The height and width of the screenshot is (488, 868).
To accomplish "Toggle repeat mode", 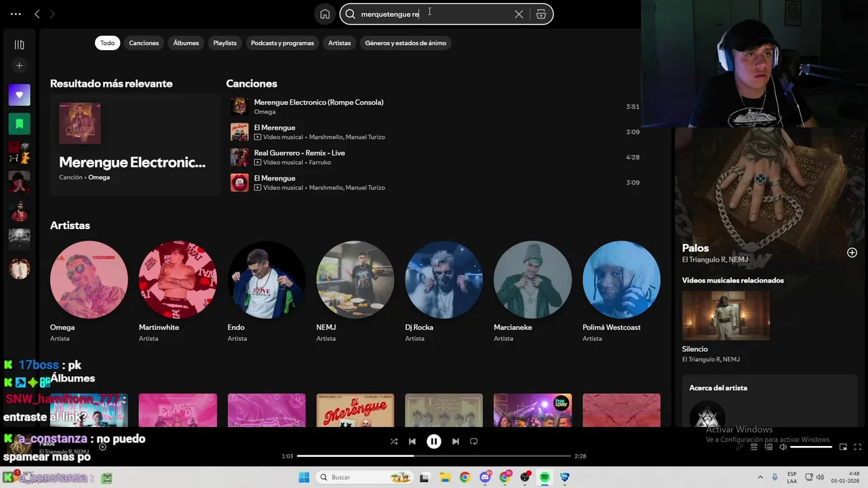I will 474,441.
